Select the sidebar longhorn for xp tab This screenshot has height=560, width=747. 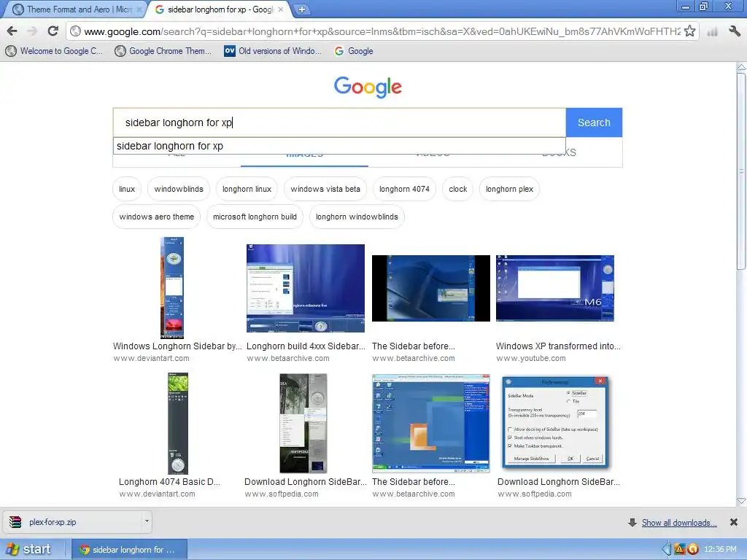coord(219,9)
